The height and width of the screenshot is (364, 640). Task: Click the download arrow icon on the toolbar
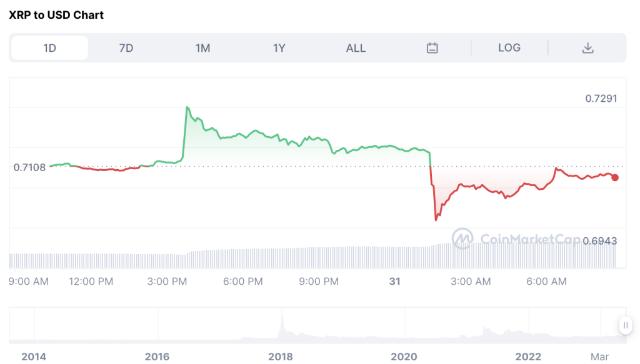tap(588, 47)
